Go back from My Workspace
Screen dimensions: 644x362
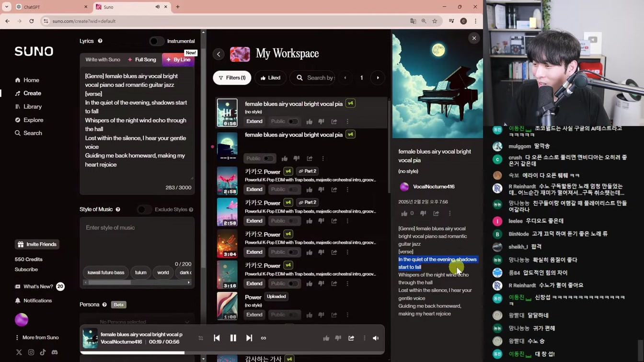click(x=218, y=54)
